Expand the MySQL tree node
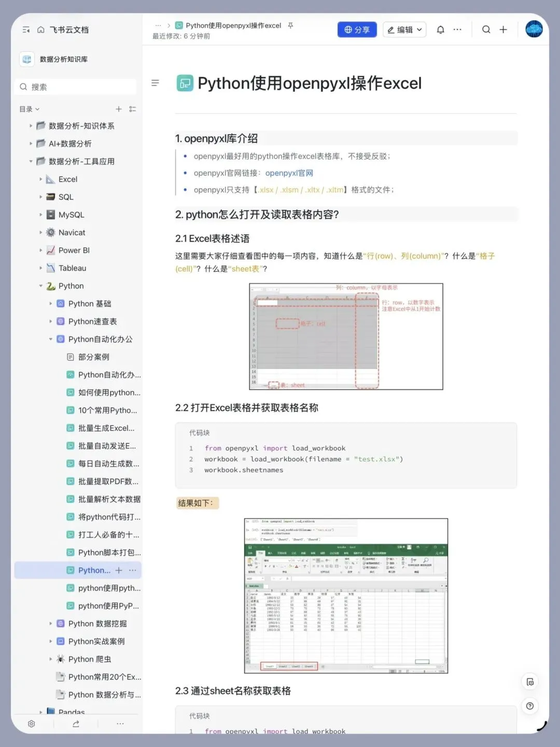Image resolution: width=560 pixels, height=747 pixels. (x=41, y=215)
